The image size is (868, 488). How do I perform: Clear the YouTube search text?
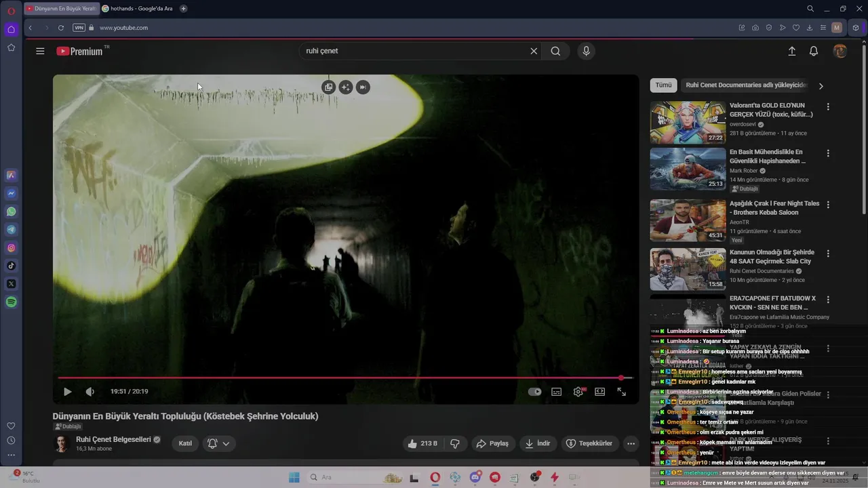tap(534, 51)
